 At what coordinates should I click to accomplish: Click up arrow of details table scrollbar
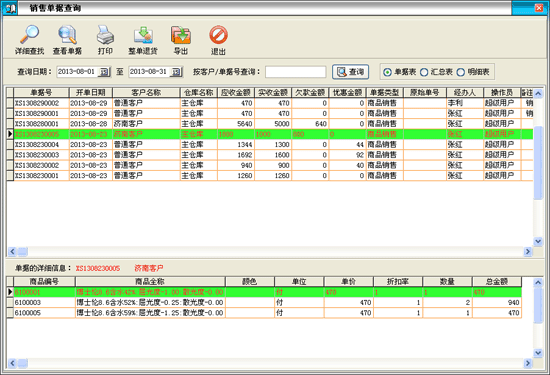pyautogui.click(x=538, y=282)
